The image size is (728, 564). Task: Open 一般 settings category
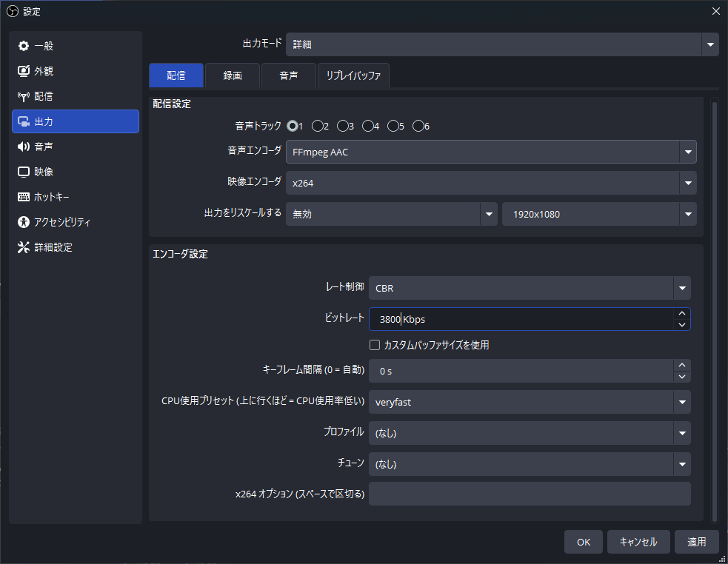click(76, 46)
